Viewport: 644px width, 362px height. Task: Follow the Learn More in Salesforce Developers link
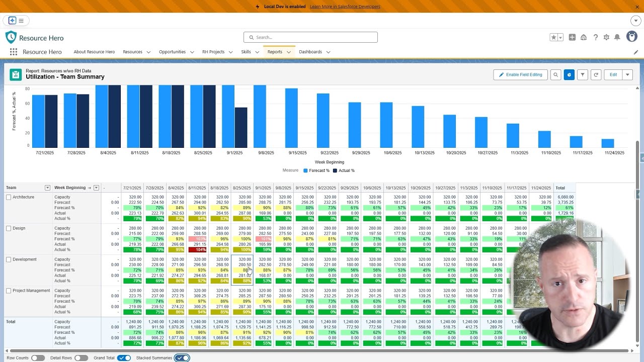point(345,7)
